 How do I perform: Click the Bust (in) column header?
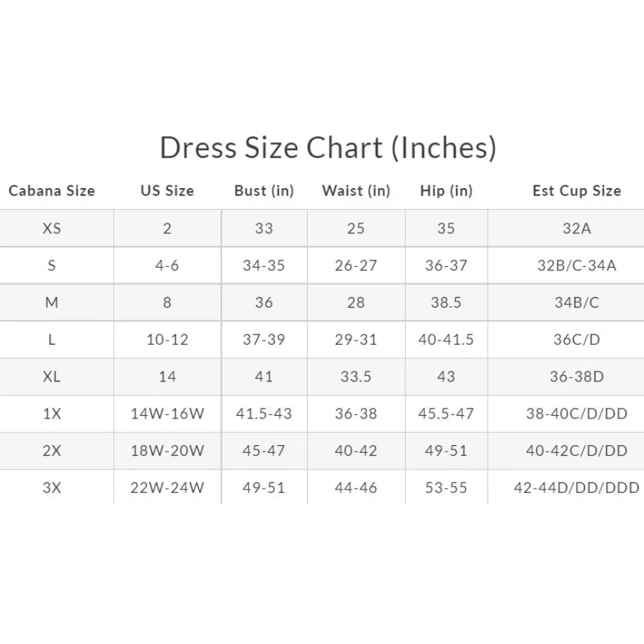(x=264, y=191)
